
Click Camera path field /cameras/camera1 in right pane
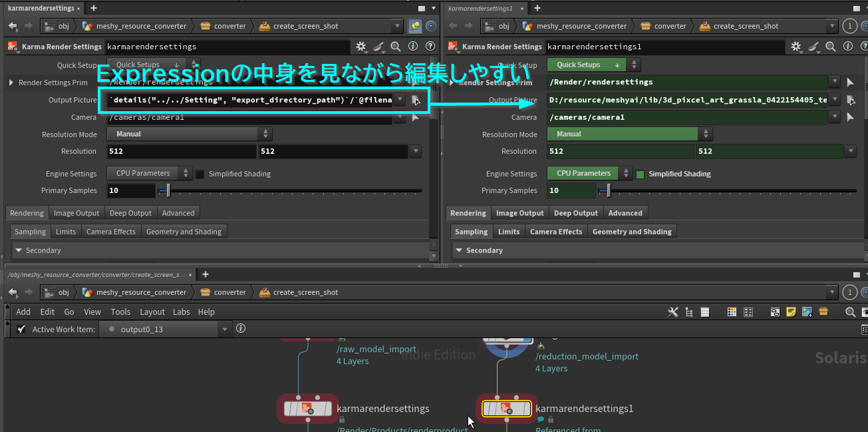click(687, 117)
